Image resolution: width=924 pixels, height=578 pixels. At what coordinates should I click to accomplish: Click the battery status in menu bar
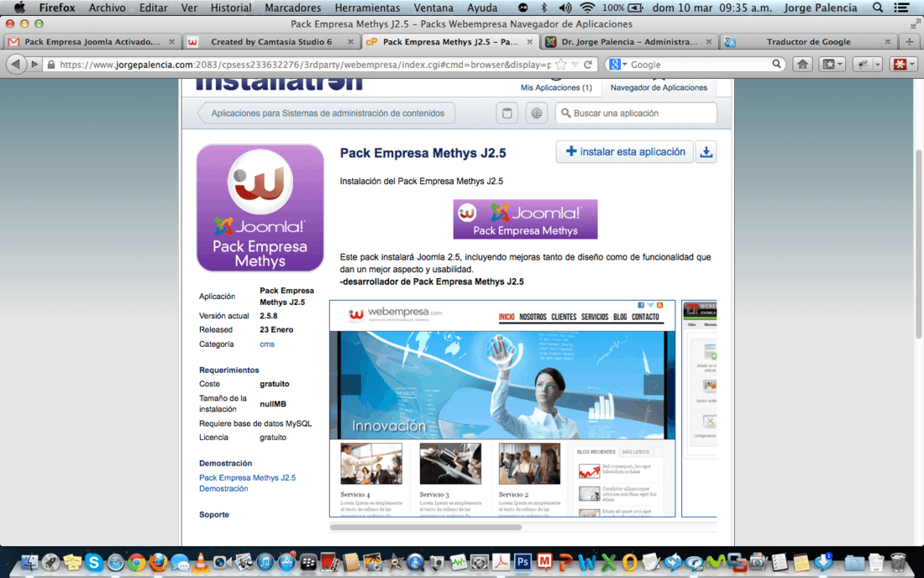tap(622, 8)
